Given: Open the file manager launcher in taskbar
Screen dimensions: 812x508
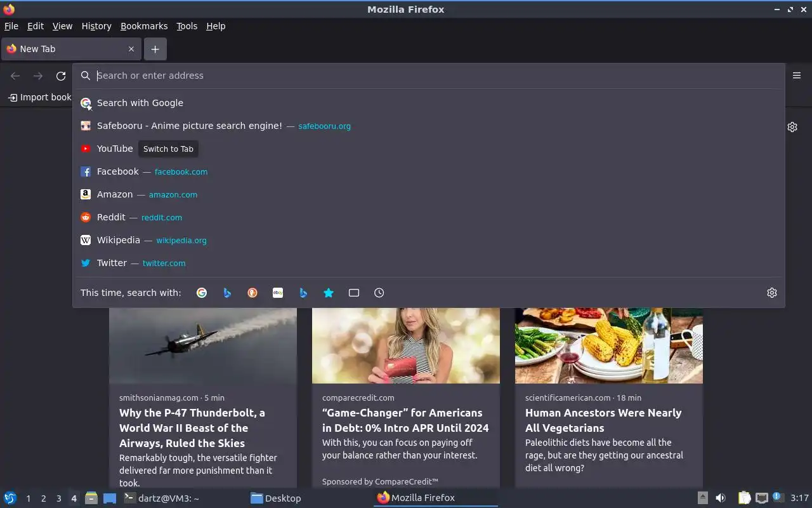Looking at the screenshot, I should (x=91, y=498).
